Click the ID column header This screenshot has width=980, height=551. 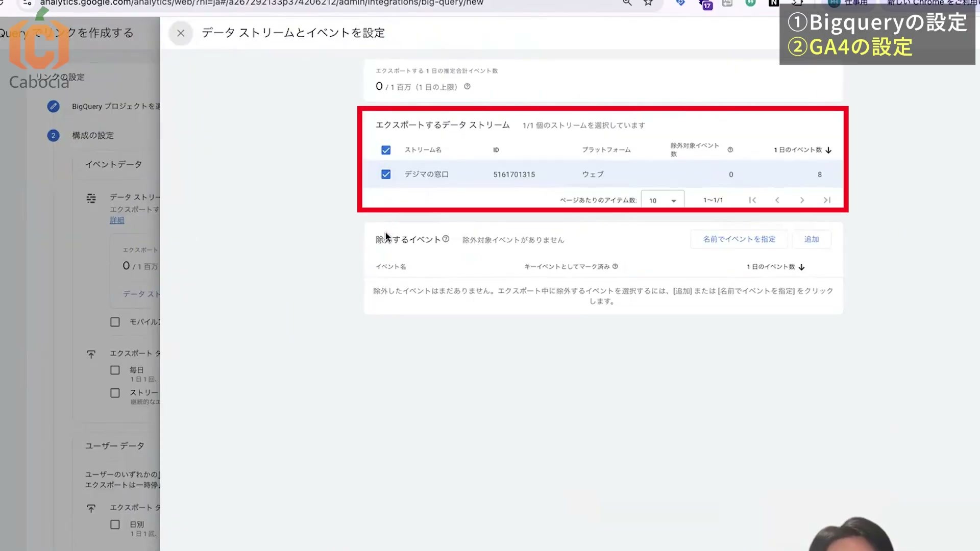pyautogui.click(x=496, y=150)
